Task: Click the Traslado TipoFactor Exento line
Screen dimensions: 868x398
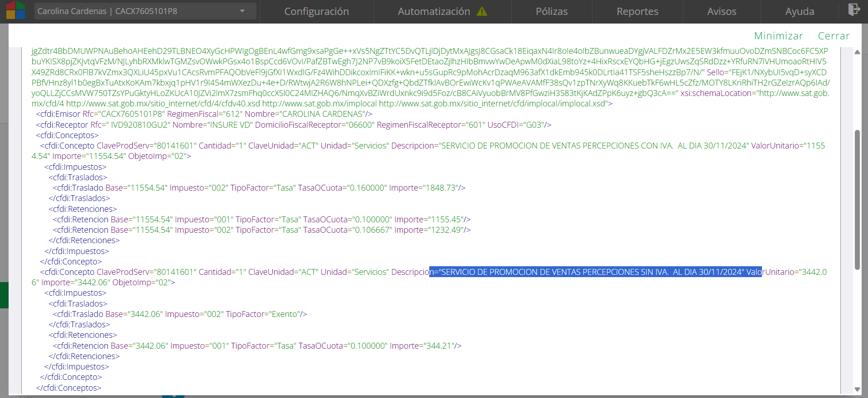Action: coord(179,314)
